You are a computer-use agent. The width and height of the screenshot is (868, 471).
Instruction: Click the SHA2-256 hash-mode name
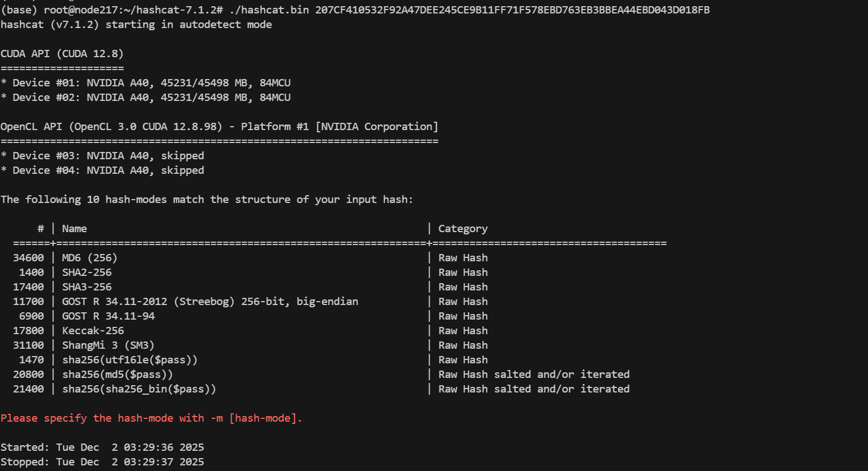(x=87, y=273)
